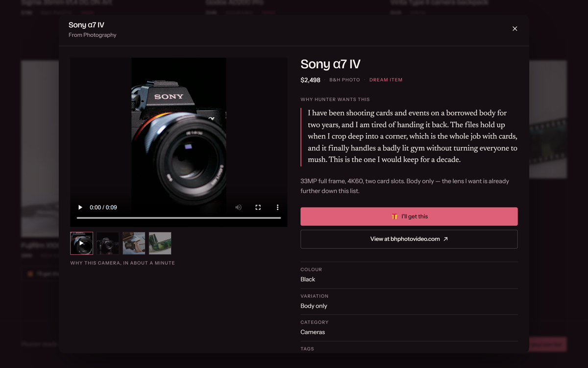The image size is (588, 368).
Task: Click the Cameras category value
Action: tap(313, 332)
